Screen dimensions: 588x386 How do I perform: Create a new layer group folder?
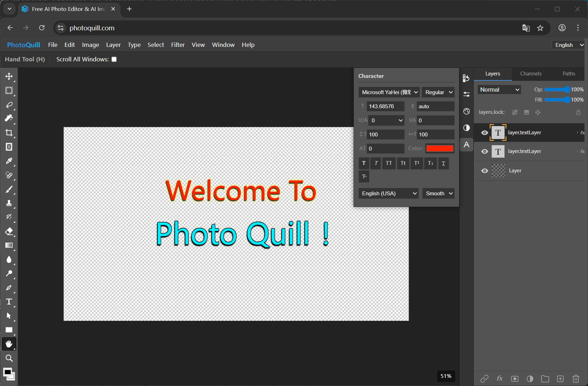pyautogui.click(x=545, y=379)
